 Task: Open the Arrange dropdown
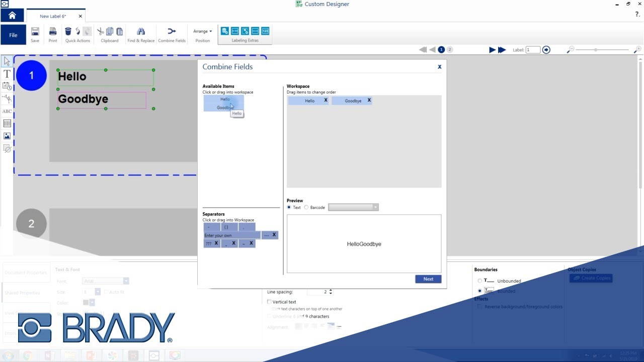pos(202,31)
